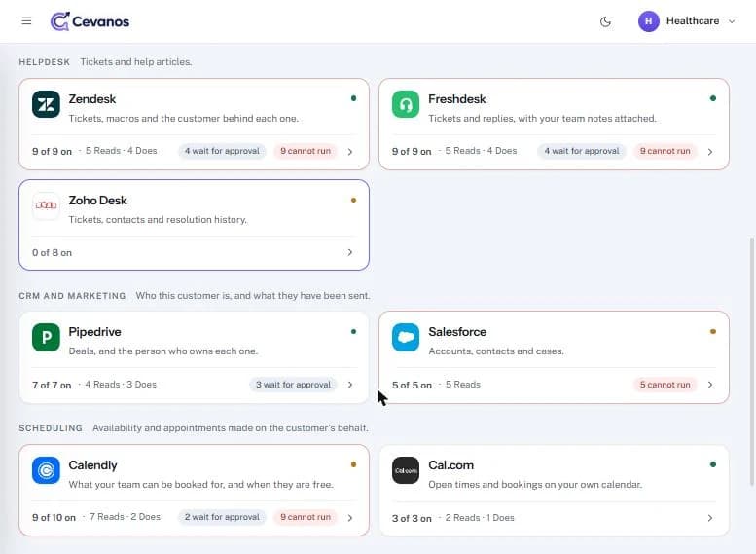Click the Zoho Desk logo icon

[47, 205]
